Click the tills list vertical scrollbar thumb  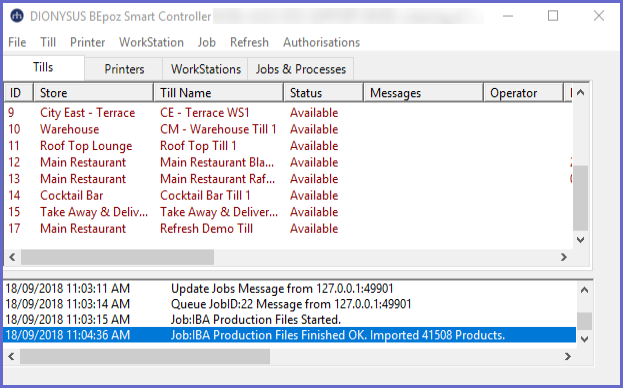point(580,198)
